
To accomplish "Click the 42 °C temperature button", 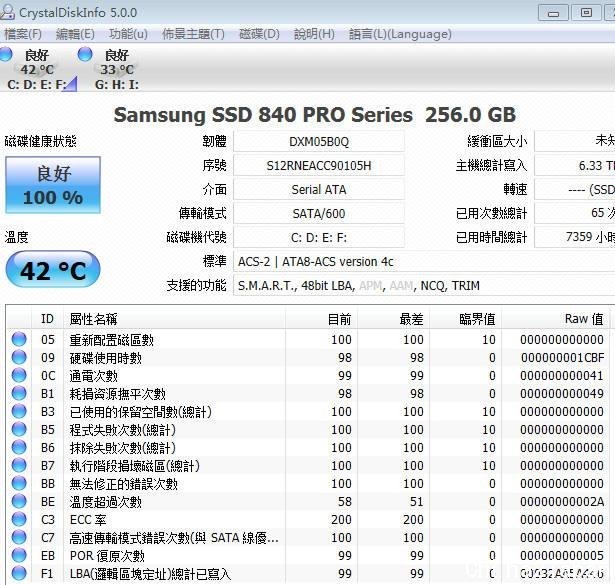I will 53,271.
